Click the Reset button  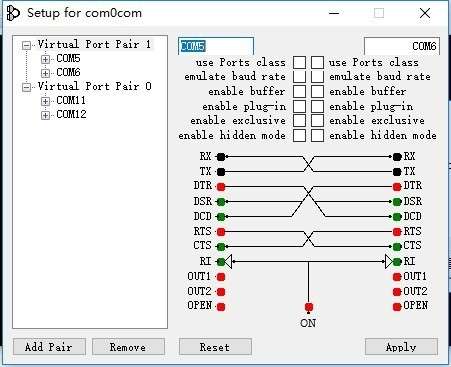tap(215, 347)
